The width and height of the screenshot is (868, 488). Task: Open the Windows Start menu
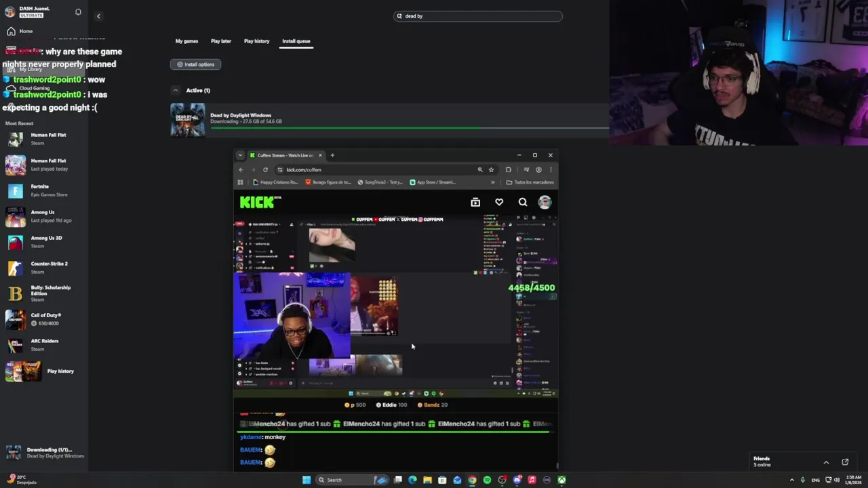point(307,480)
